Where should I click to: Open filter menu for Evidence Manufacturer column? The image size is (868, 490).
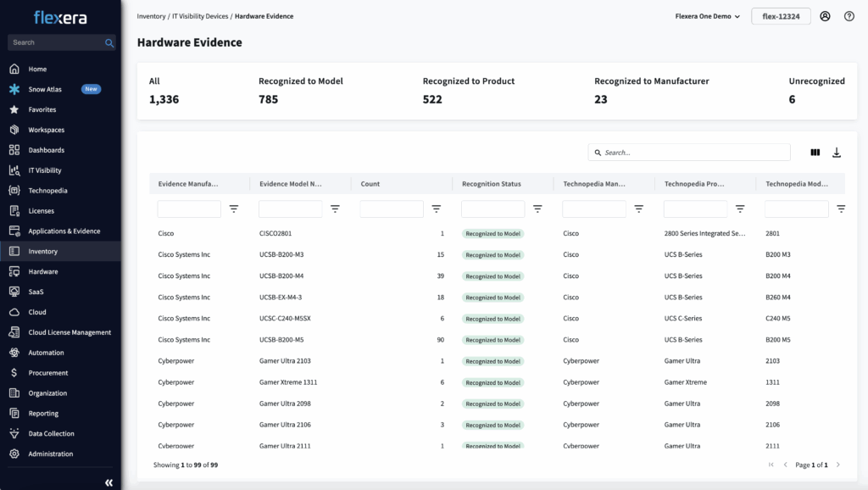(x=234, y=209)
